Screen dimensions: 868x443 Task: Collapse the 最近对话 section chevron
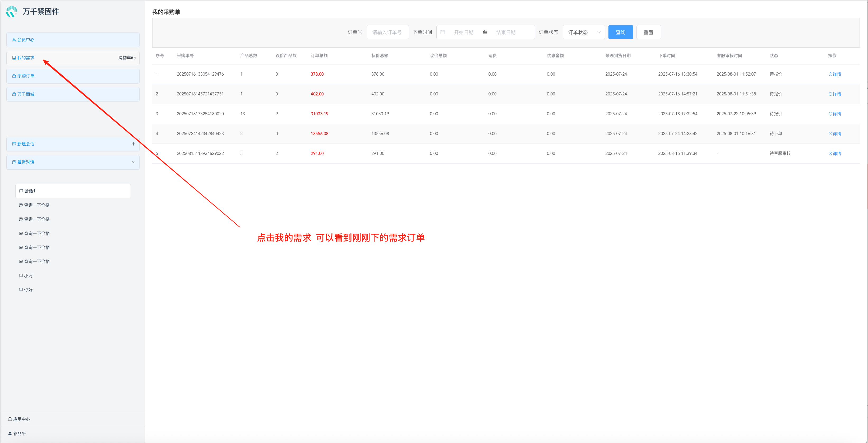click(x=133, y=162)
